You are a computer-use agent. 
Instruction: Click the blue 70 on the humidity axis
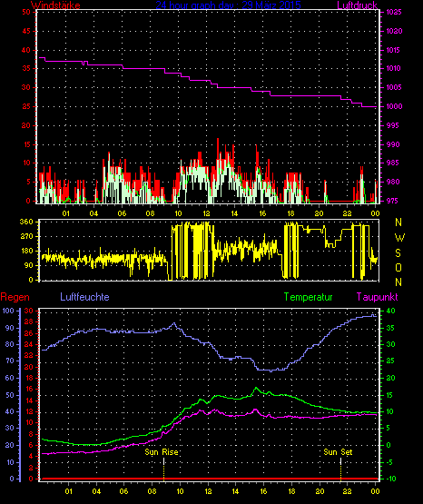(10, 361)
